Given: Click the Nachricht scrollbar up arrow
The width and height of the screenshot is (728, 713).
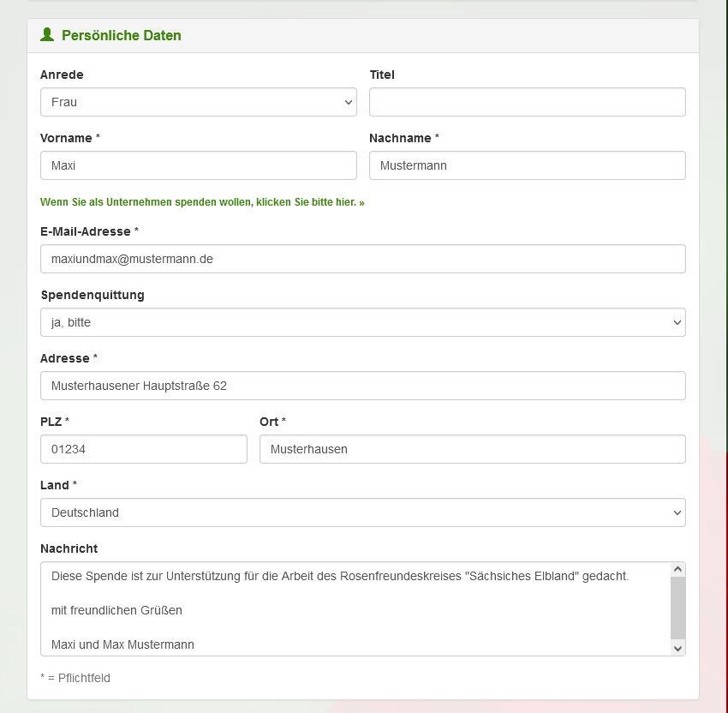Looking at the screenshot, I should 677,570.
